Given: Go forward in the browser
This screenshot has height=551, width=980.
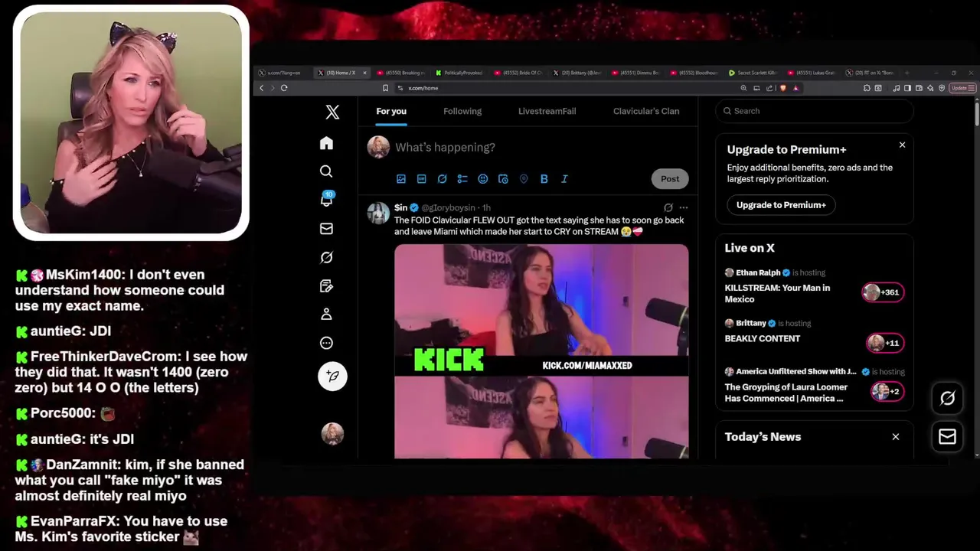Looking at the screenshot, I should [x=272, y=88].
